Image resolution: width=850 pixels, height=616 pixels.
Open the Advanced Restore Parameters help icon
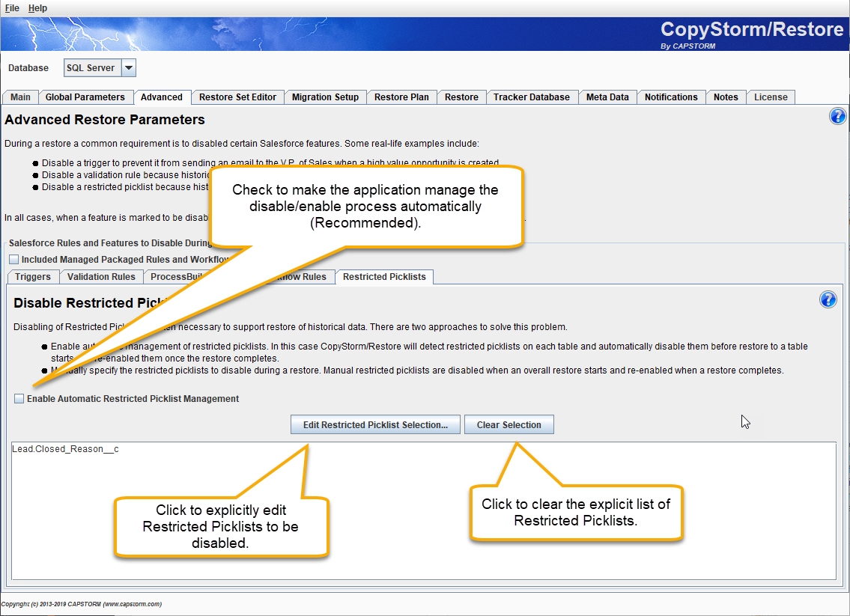(837, 116)
